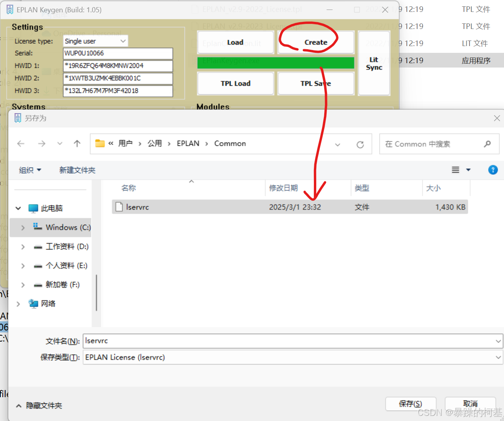Go up one folder level

[77, 144]
